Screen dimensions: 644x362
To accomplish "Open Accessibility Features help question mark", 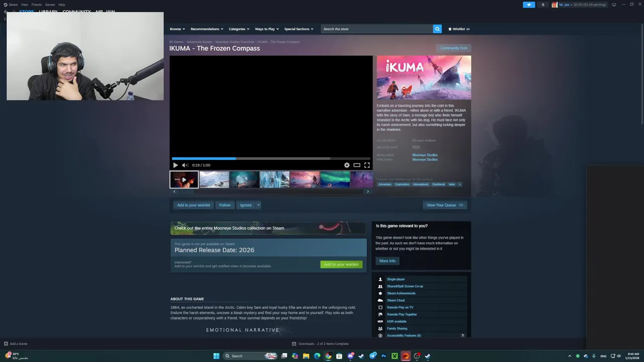I will (x=462, y=335).
